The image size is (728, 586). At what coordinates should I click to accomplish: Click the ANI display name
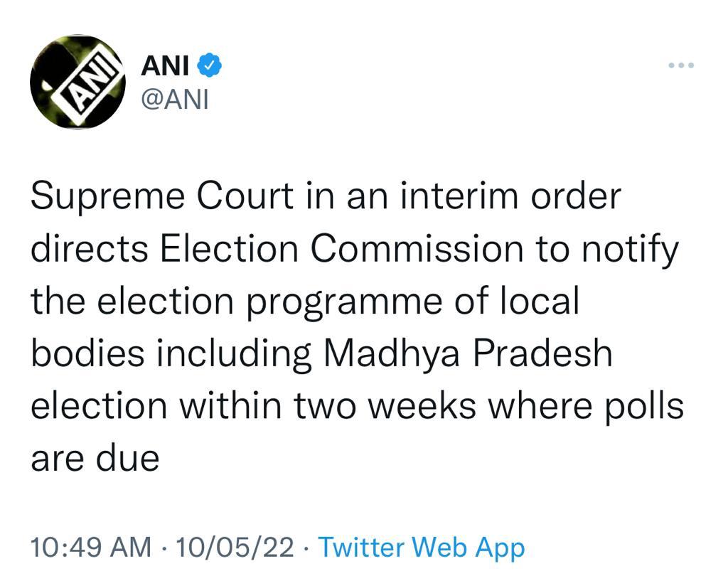tap(165, 66)
